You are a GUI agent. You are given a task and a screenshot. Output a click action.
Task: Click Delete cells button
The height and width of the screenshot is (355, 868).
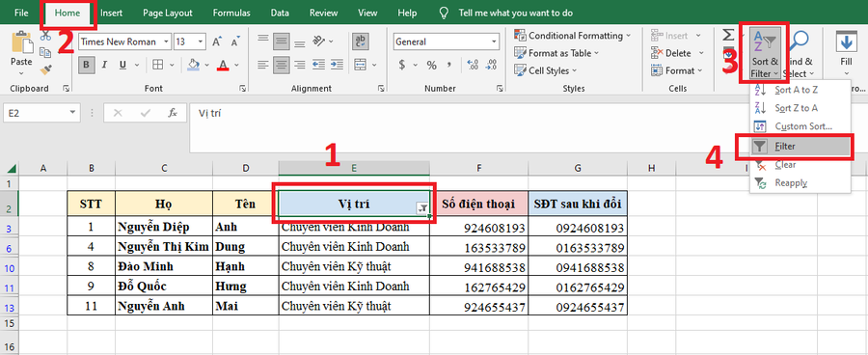coord(672,53)
